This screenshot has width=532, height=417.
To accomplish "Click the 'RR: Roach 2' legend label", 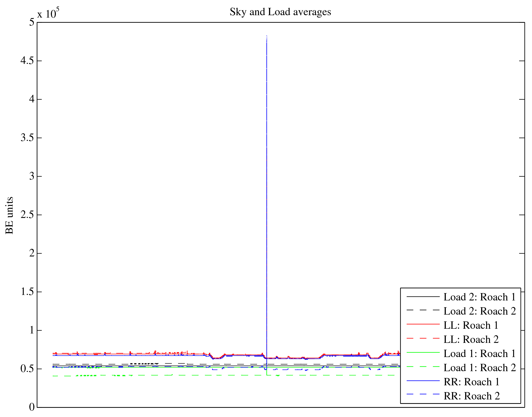I will click(471, 396).
